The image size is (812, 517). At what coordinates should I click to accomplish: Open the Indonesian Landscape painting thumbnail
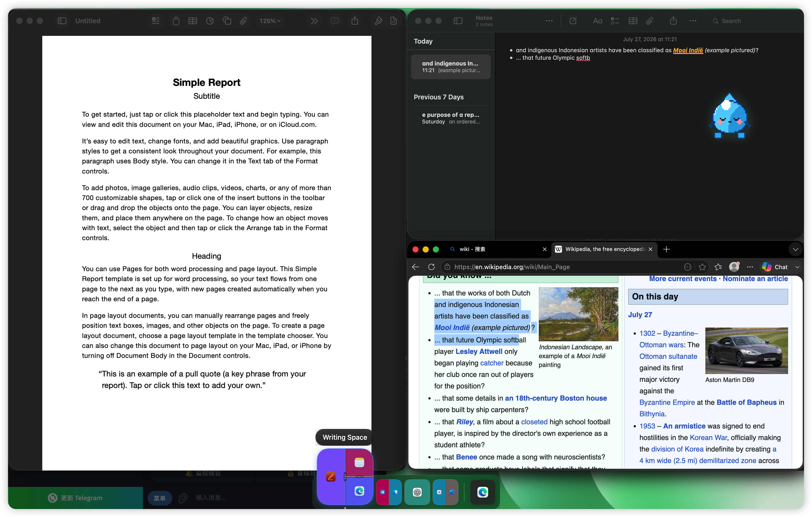coord(578,314)
